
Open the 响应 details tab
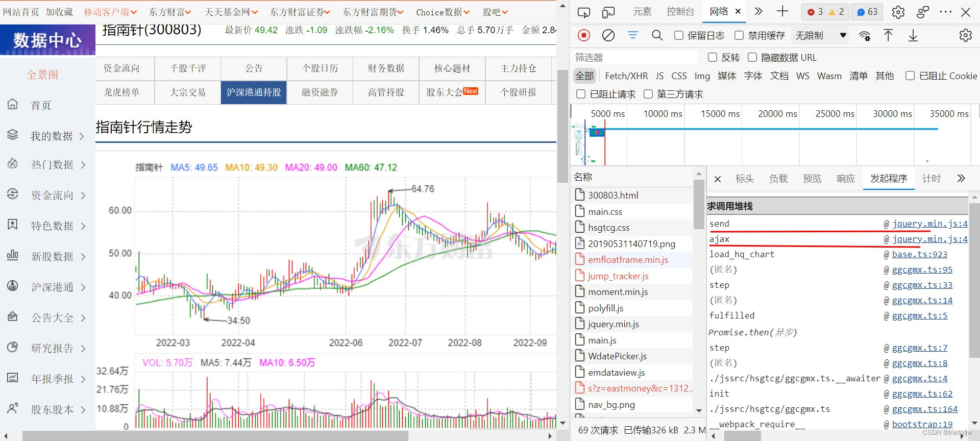click(846, 178)
